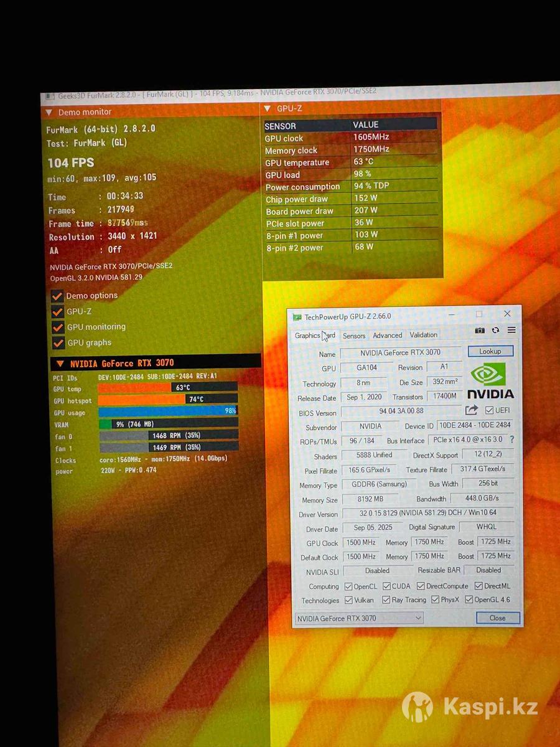This screenshot has height=747, width=560.
Task: Disable the GPU graphs checkbox
Action: click(x=58, y=342)
